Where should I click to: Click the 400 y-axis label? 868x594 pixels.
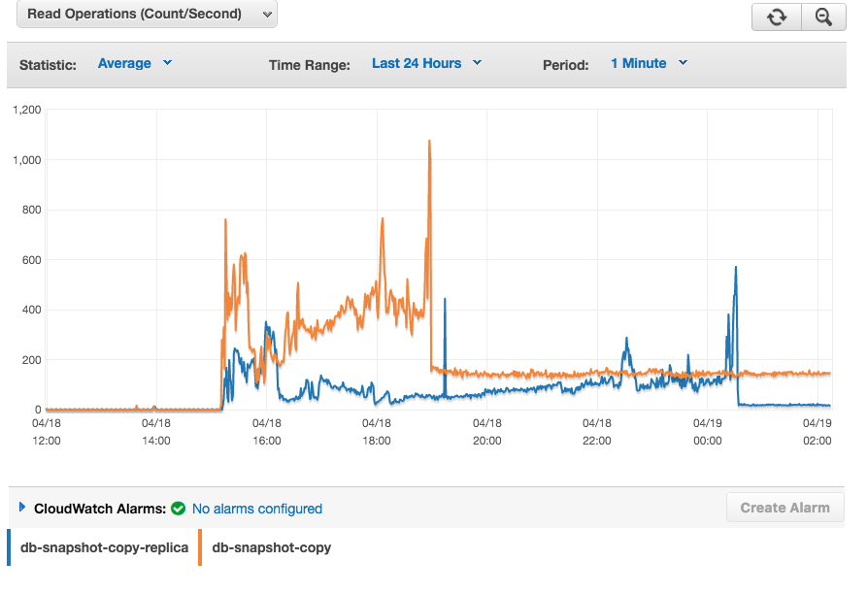31,310
